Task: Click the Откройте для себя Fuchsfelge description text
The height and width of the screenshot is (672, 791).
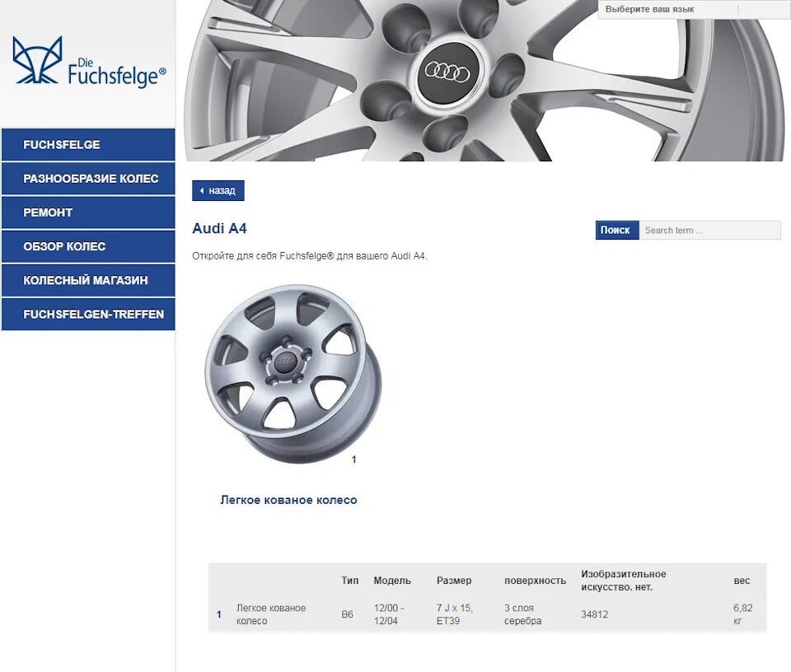Action: (309, 255)
